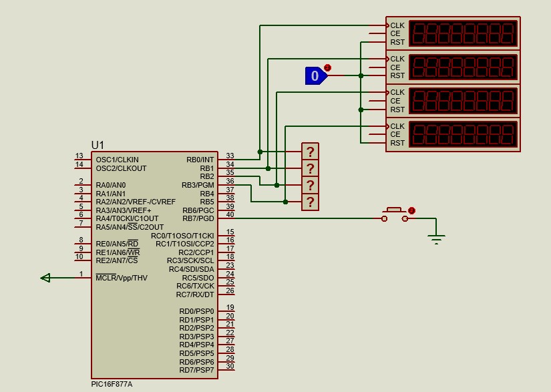The width and height of the screenshot is (551, 392).
Task: Select the MCLR/Vpp/THV pin label
Action: tap(122, 278)
